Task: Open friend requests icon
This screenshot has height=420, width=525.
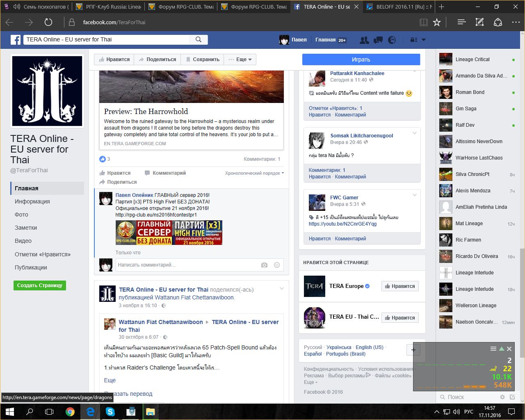Action: [x=364, y=40]
